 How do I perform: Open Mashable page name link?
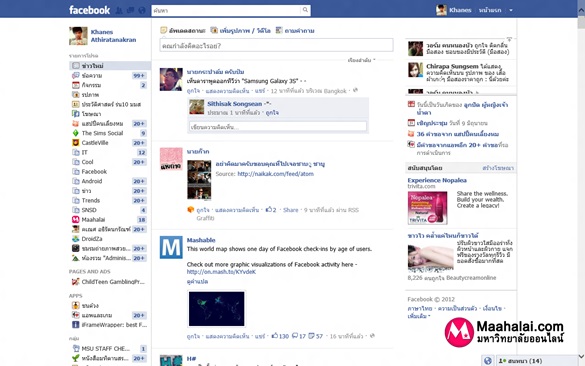click(201, 240)
